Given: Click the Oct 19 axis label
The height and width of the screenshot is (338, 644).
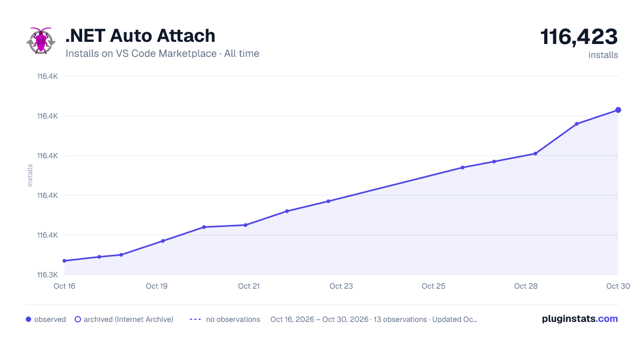Looking at the screenshot, I should [157, 286].
